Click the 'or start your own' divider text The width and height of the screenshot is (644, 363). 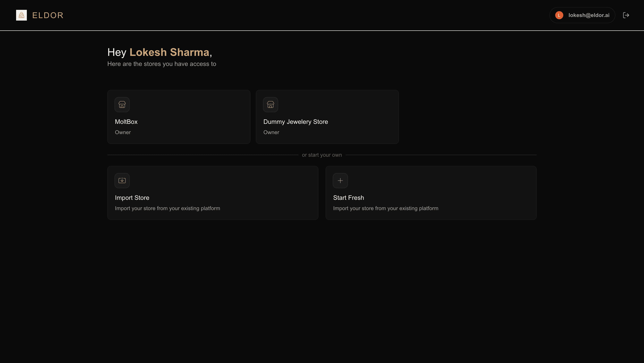click(x=322, y=155)
